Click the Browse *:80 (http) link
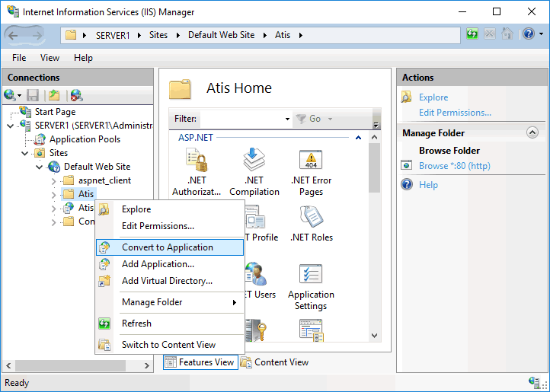 (x=455, y=165)
